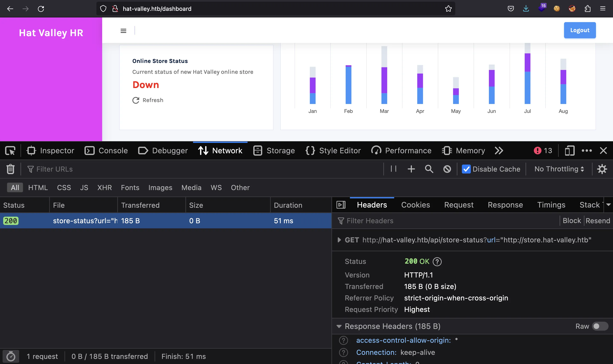Filter requests by XHR type
This screenshot has width=613, height=364.
(104, 187)
